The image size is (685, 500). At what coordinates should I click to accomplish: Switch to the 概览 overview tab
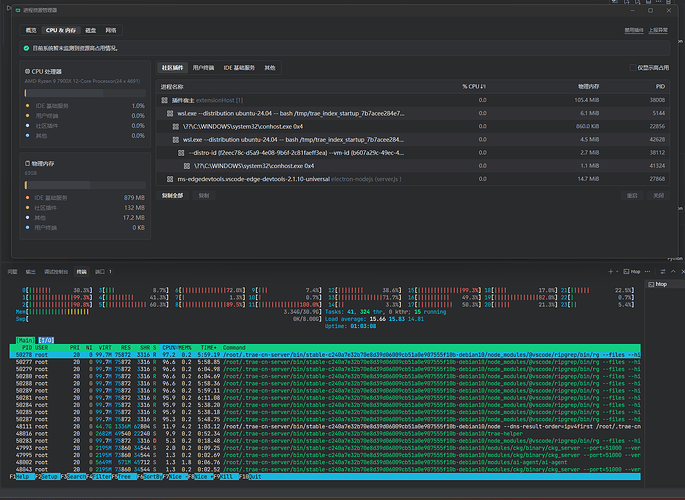[x=31, y=30]
